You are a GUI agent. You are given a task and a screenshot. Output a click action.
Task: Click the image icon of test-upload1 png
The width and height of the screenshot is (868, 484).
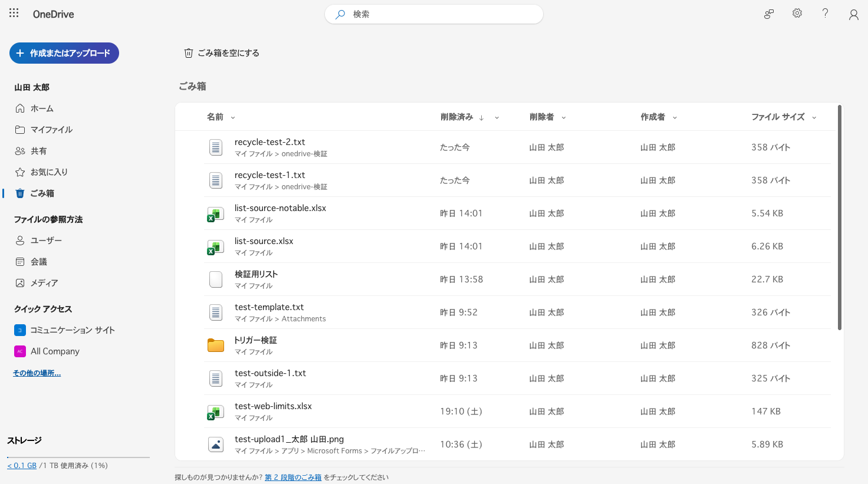pyautogui.click(x=216, y=445)
